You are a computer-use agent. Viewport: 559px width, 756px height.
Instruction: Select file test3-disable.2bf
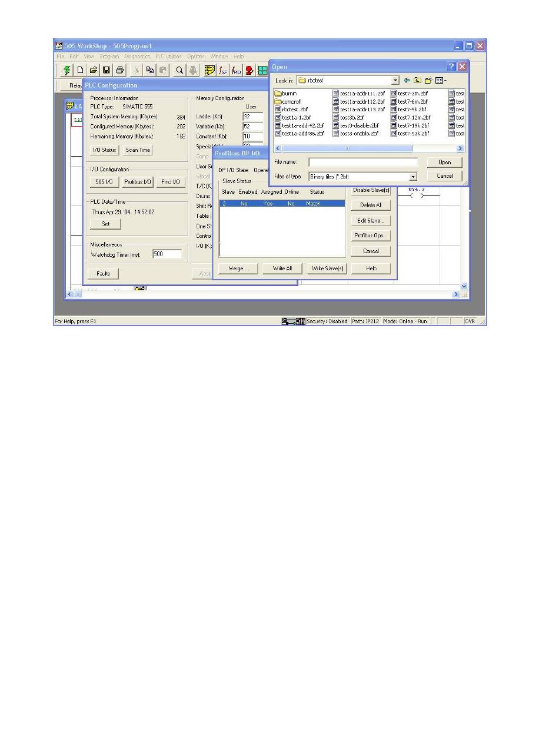tap(356, 125)
